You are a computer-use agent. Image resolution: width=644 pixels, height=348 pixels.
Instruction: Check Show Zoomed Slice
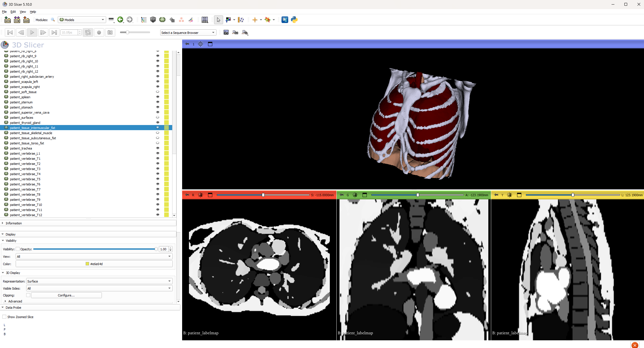tap(4, 317)
